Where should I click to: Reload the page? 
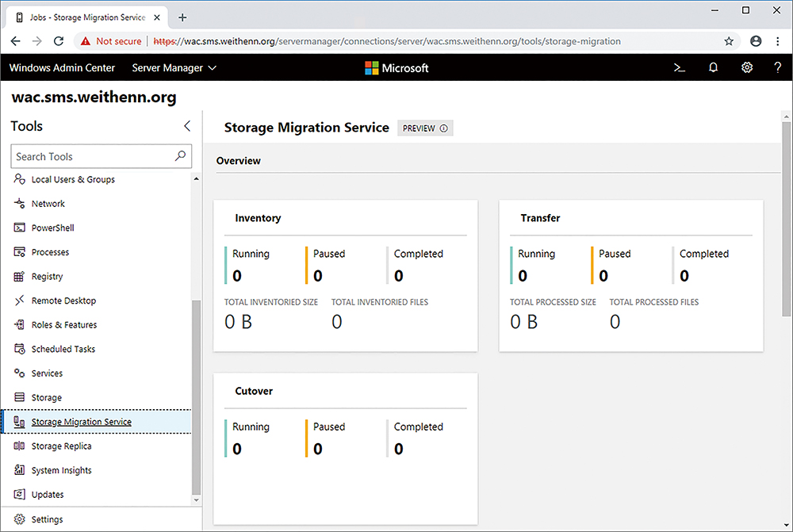59,41
